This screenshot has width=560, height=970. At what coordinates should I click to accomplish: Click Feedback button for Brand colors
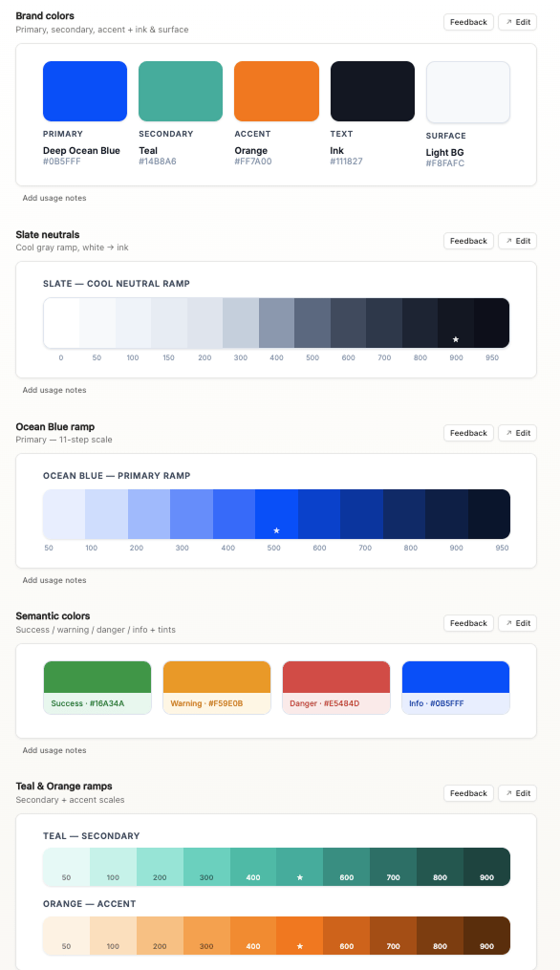click(468, 22)
